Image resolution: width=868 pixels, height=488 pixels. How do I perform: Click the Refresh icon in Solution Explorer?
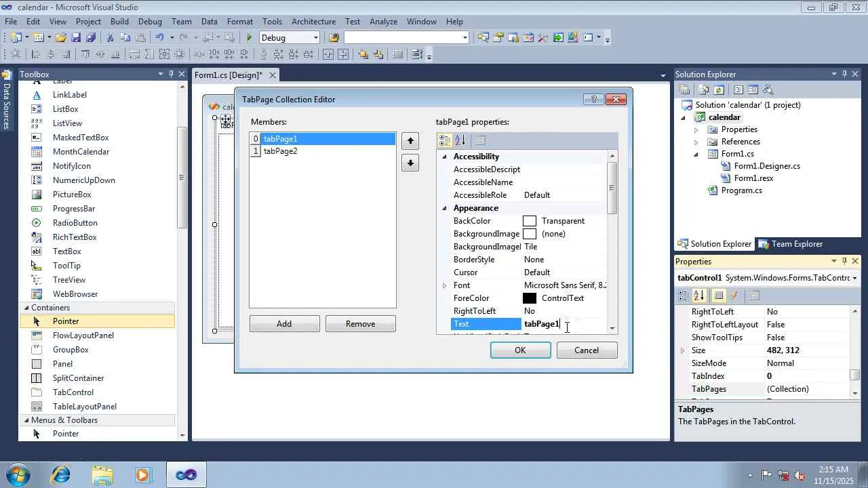click(x=719, y=89)
